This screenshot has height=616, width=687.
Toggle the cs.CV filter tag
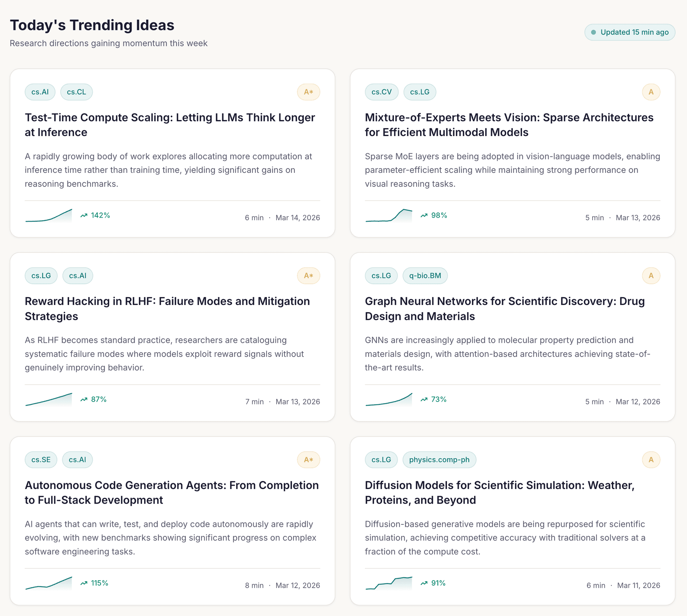(381, 92)
